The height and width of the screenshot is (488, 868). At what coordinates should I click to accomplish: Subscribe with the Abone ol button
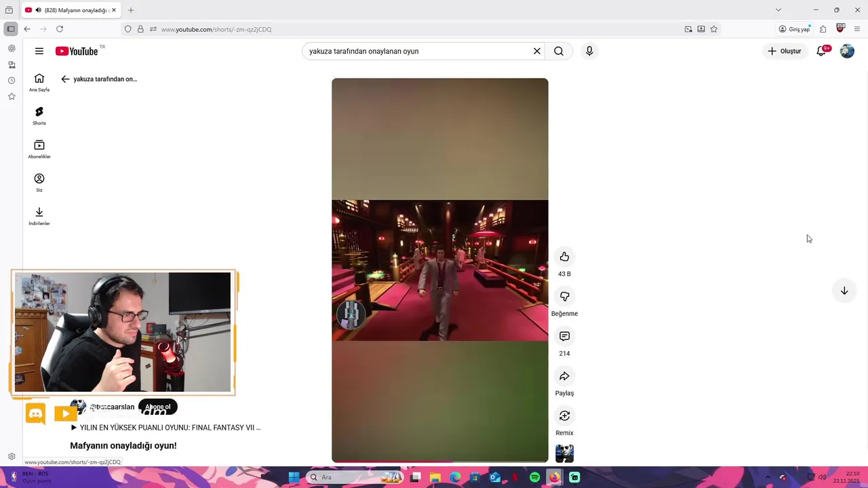[158, 407]
